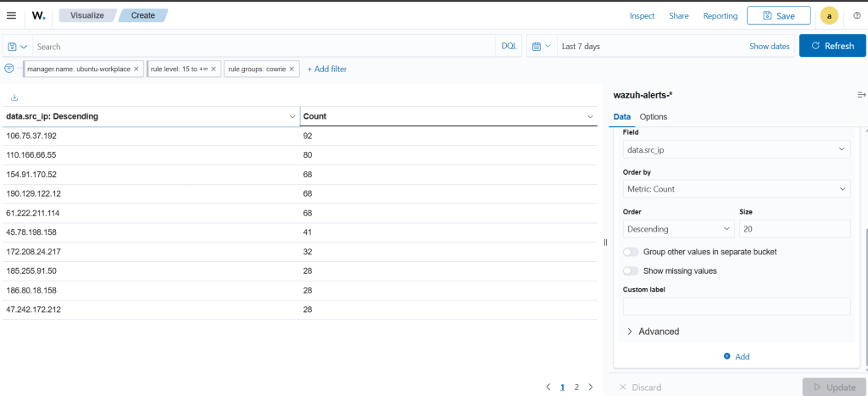Screen dimensions: 868x396
Task: Click the Size input field
Action: pyautogui.click(x=794, y=229)
